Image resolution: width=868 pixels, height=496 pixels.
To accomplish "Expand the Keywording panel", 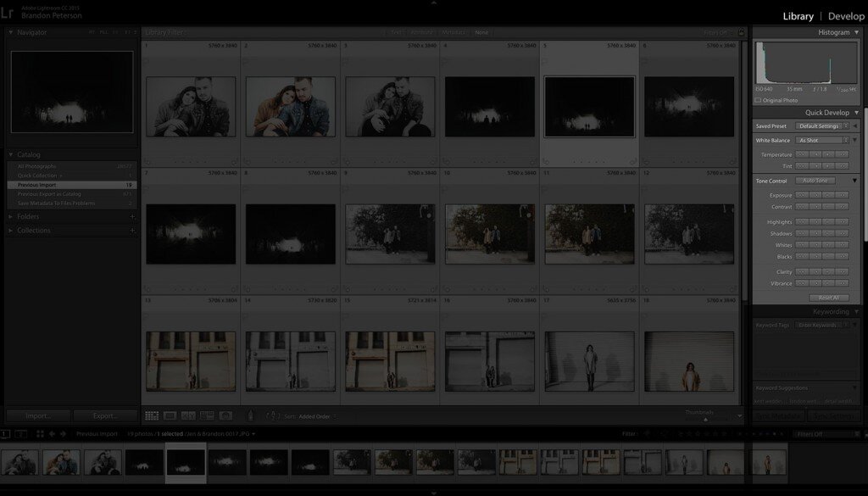I will coord(856,312).
